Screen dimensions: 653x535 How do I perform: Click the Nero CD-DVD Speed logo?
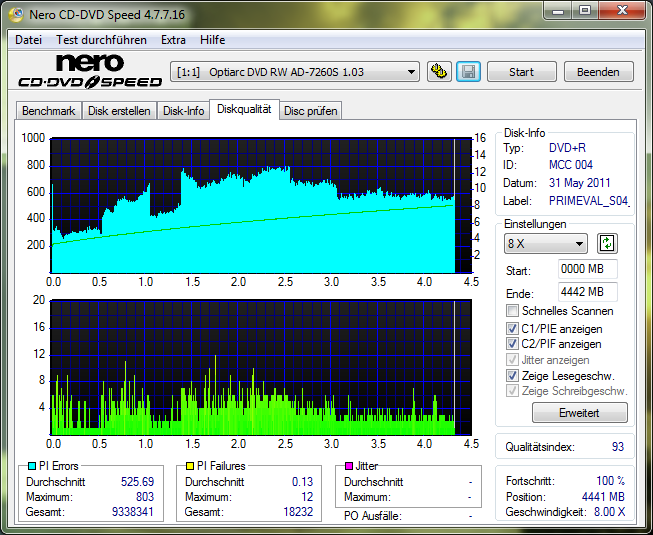point(90,71)
